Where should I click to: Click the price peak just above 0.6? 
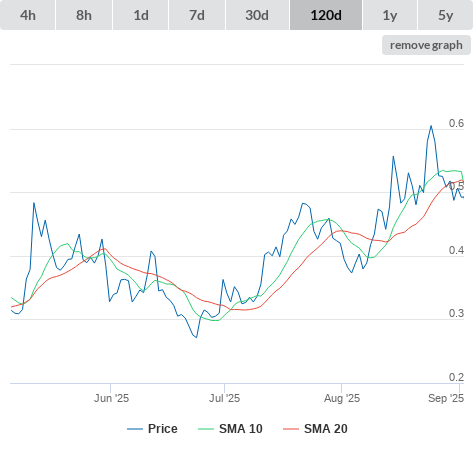coord(431,126)
